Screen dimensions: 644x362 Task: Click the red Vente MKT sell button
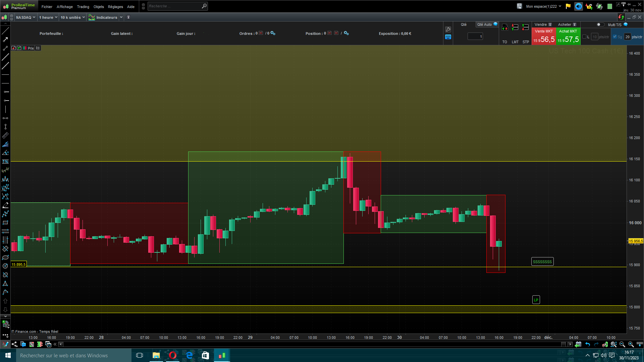pos(544,37)
